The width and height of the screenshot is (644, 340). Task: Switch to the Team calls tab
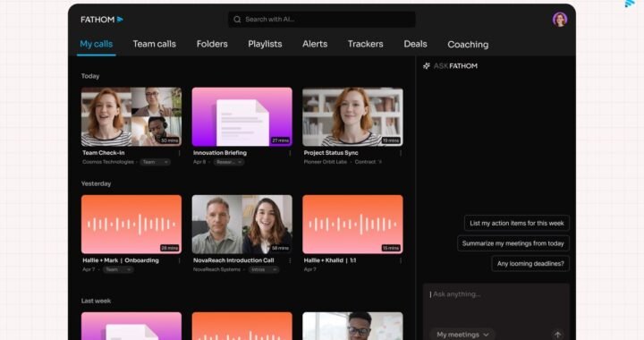155,44
